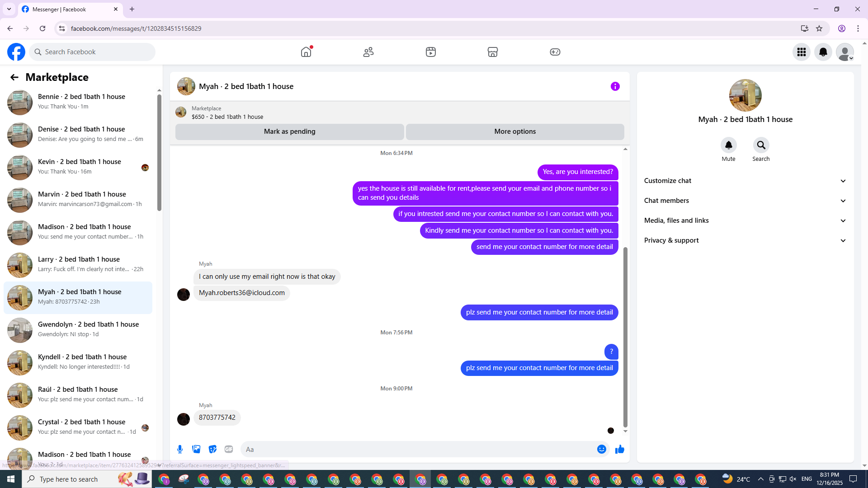Click the email Myah.roberts36@icloud.com message
The width and height of the screenshot is (868, 488).
(242, 293)
